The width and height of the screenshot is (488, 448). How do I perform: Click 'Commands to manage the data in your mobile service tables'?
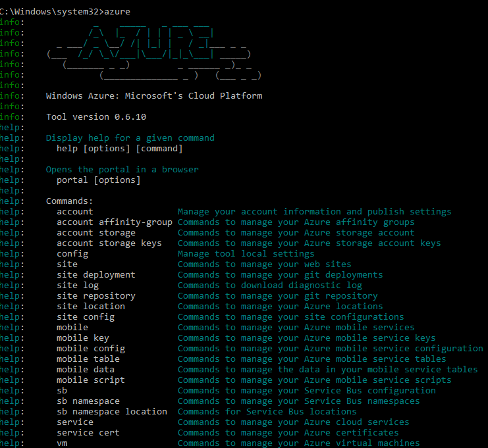click(327, 370)
